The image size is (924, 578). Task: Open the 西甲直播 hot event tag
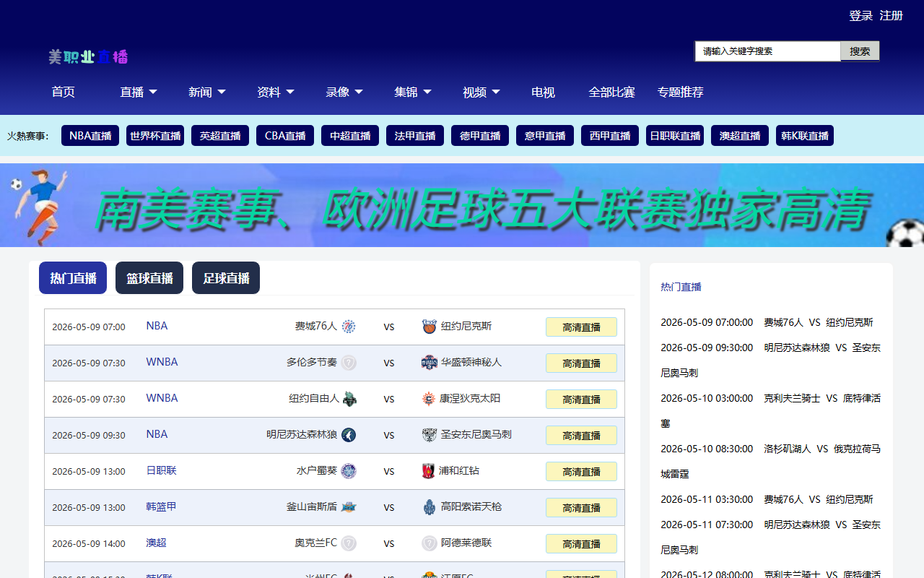(610, 136)
